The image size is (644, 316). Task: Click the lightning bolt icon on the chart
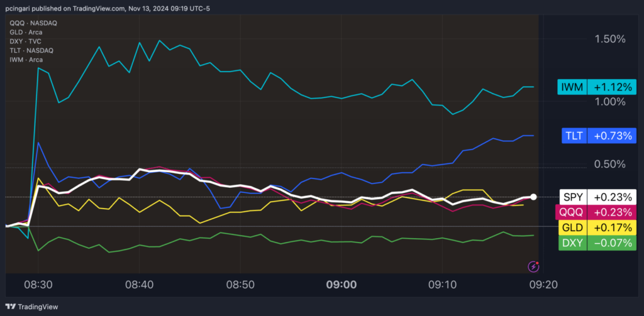533,266
